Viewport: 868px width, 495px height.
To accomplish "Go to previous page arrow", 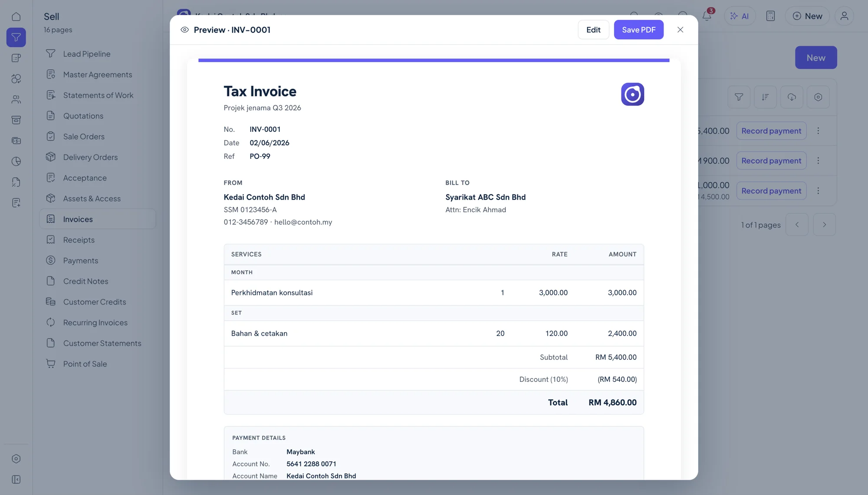I will (x=797, y=225).
